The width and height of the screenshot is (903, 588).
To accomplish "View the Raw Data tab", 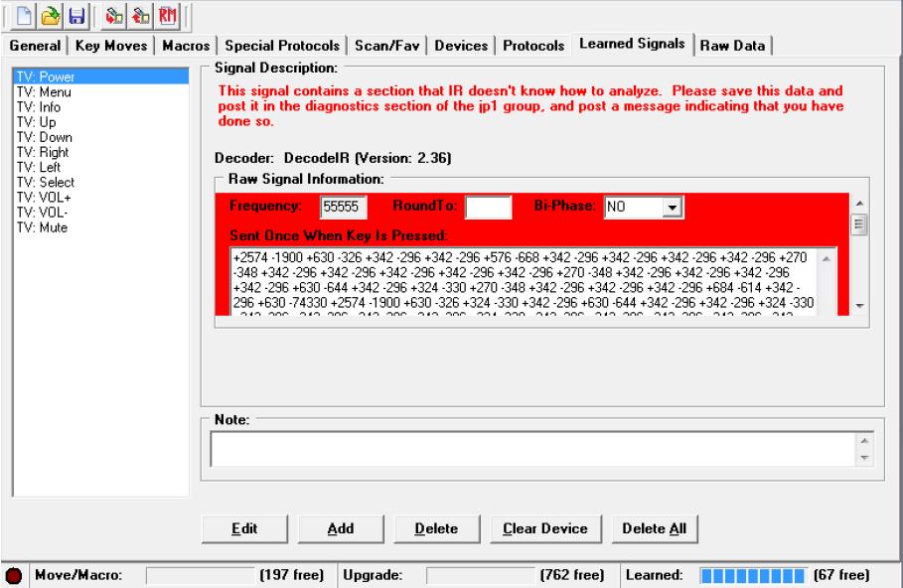I will 732,46.
